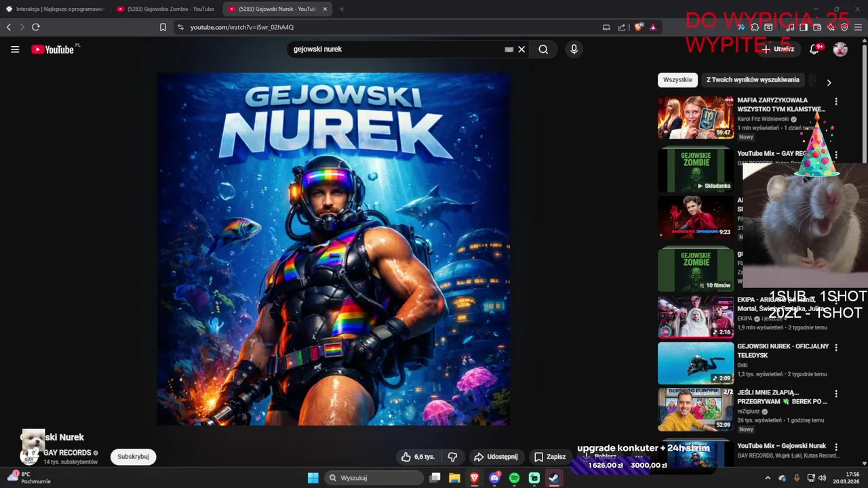Dislike the video with the thumbs down
The width and height of the screenshot is (868, 488).
452,457
